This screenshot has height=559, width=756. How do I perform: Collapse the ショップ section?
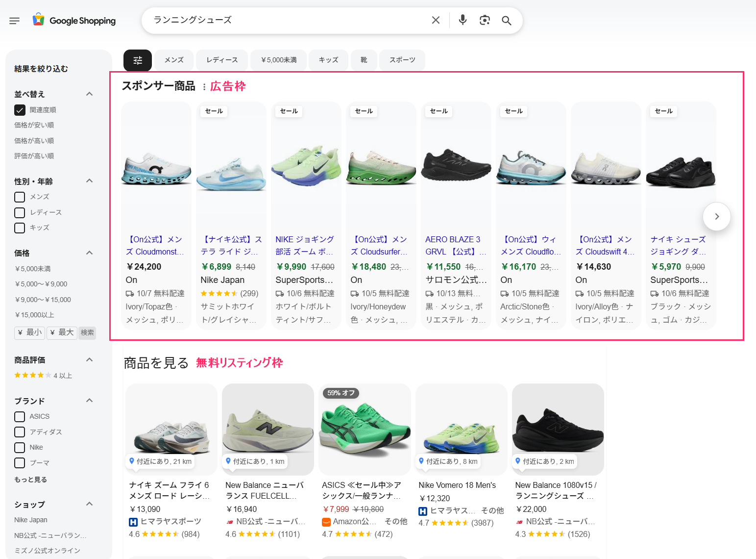(89, 504)
